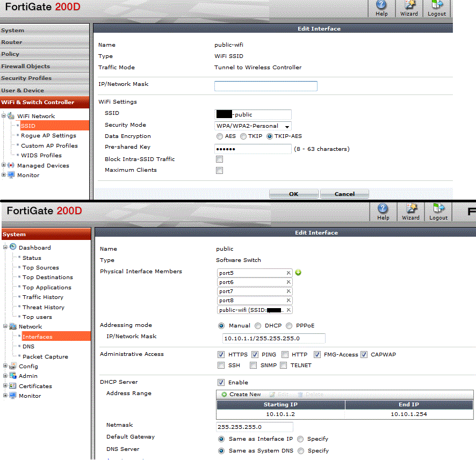Click Pre-shared Key field
The height and width of the screenshot is (467, 476).
(x=253, y=149)
